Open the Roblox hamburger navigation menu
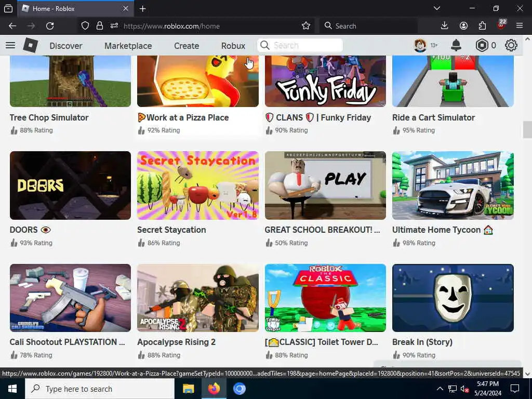 10,45
